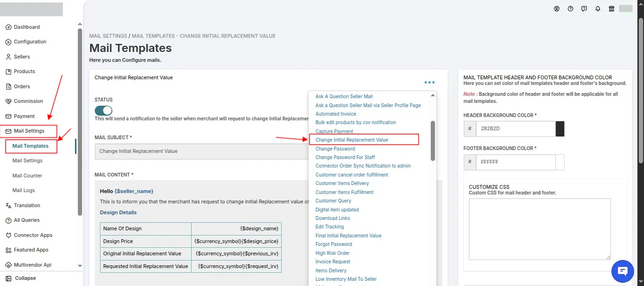
Task: Click the header background color swatch
Action: pyautogui.click(x=560, y=129)
